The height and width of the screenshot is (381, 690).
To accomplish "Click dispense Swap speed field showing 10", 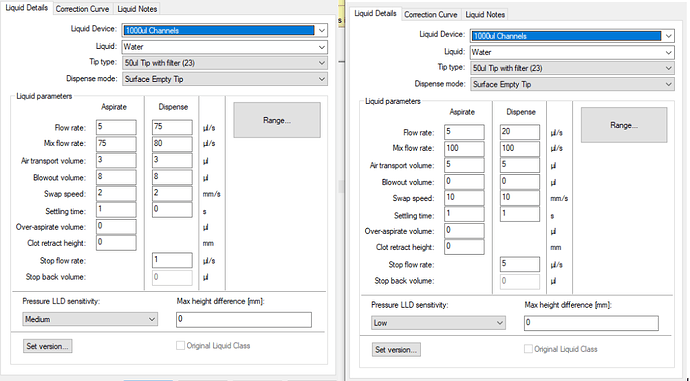I will coord(520,198).
